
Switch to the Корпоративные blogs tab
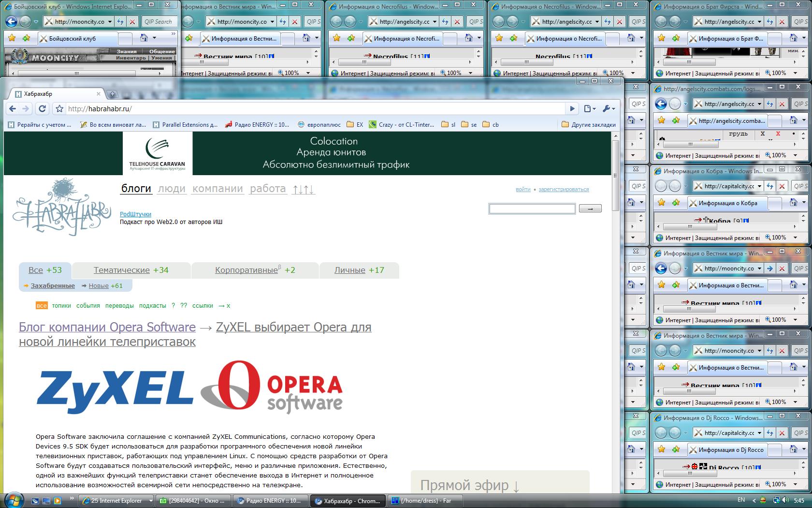[x=255, y=270]
